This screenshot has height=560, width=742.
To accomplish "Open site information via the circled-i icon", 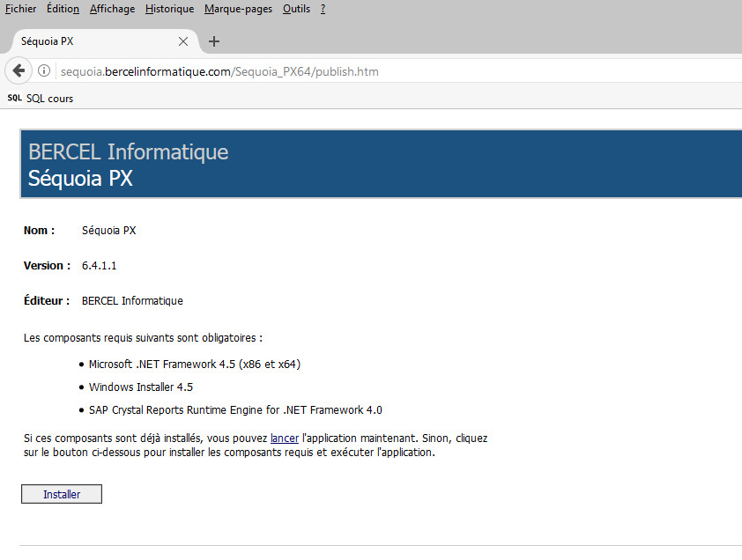I will pyautogui.click(x=43, y=70).
